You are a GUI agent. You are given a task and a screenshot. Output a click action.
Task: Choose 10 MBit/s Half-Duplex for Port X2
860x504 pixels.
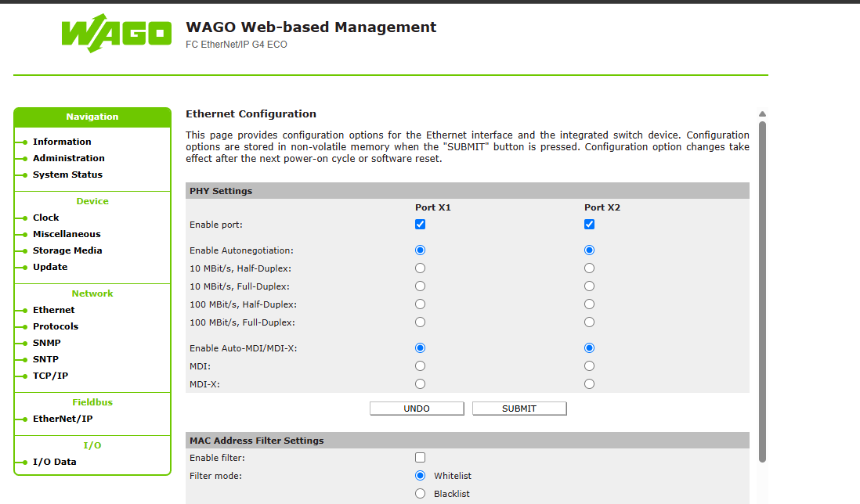590,268
